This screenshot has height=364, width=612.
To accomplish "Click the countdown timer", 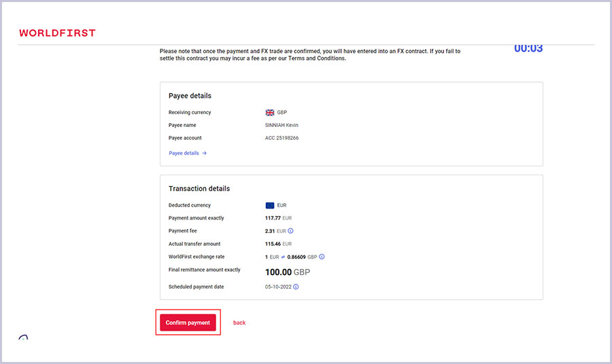I will (528, 49).
